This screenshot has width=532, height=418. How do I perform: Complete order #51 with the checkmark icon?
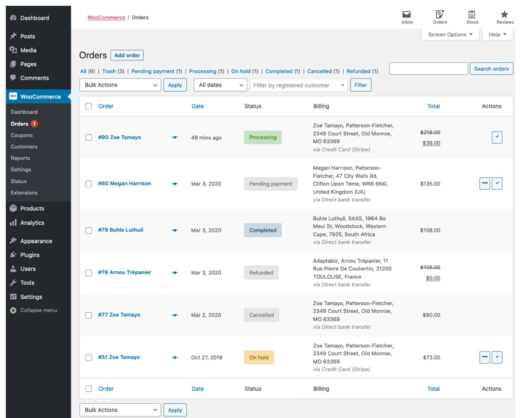point(497,357)
